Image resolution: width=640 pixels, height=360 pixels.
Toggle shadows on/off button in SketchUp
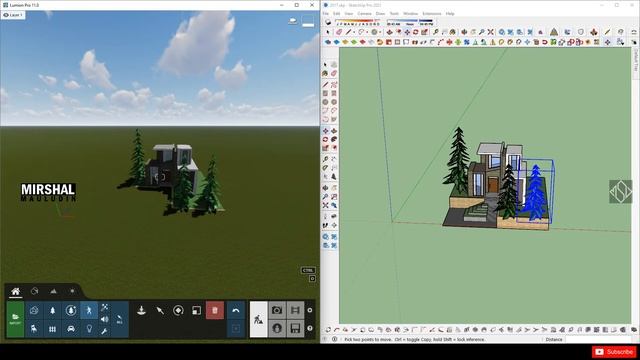pyautogui.click(x=328, y=22)
